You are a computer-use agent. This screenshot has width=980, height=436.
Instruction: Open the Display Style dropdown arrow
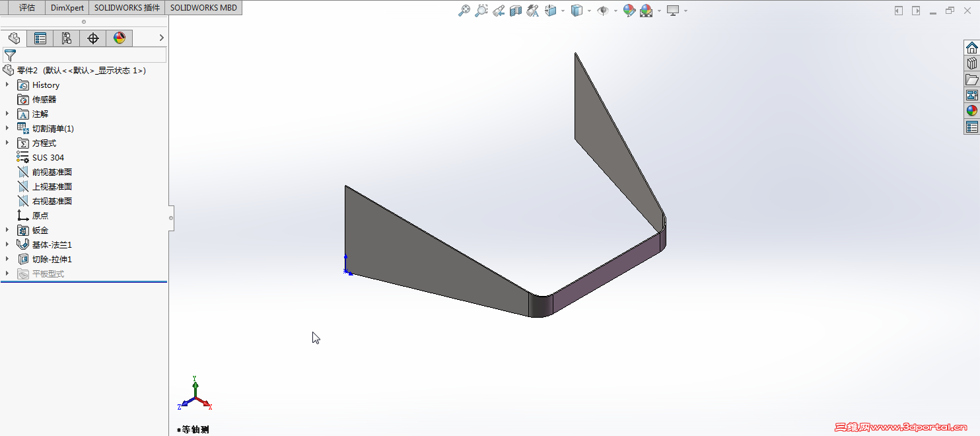tap(589, 11)
